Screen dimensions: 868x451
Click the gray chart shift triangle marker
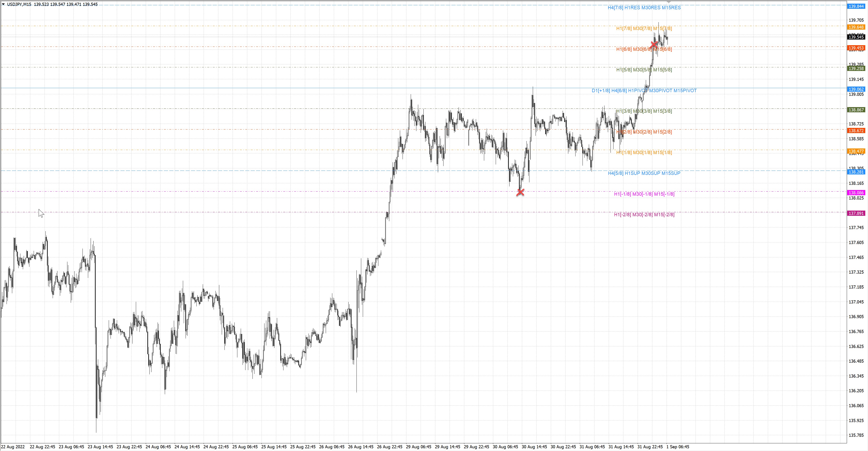coord(669,2)
